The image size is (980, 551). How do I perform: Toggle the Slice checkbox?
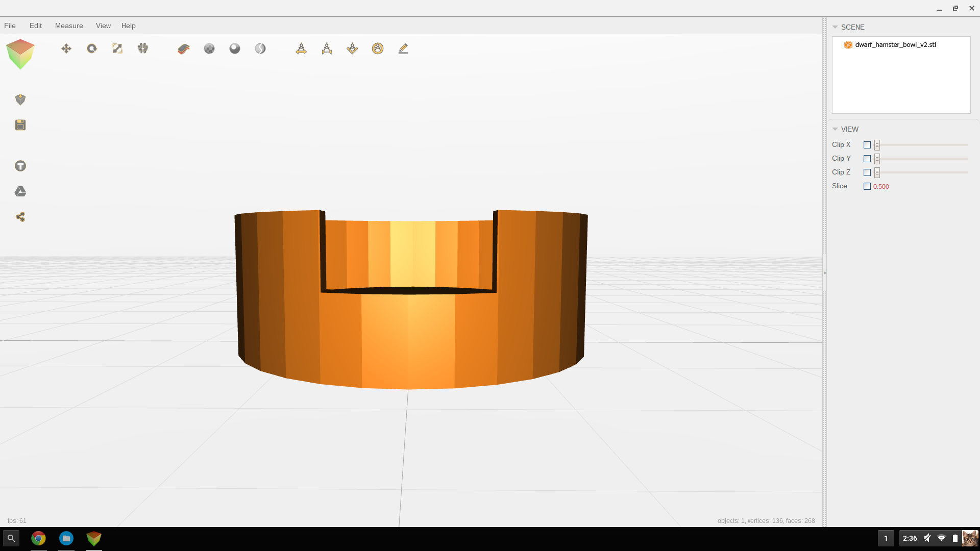click(867, 186)
